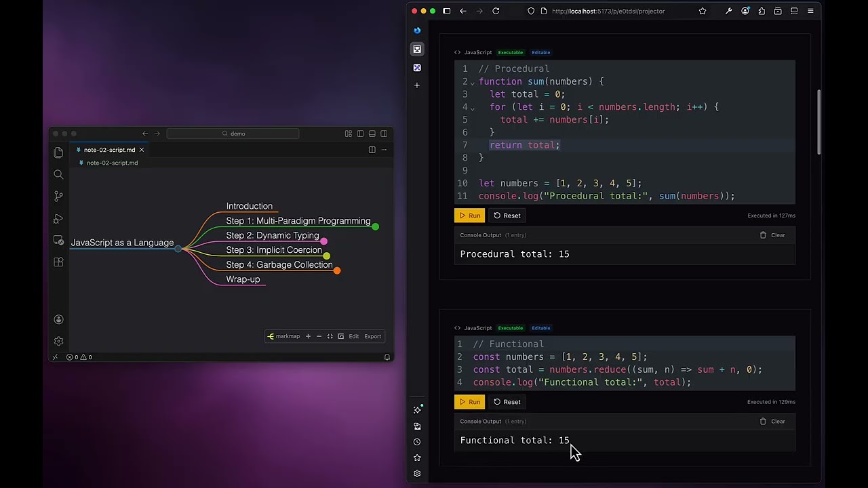Toggle browser sidebar visibility button
The height and width of the screenshot is (488, 868).
[447, 11]
